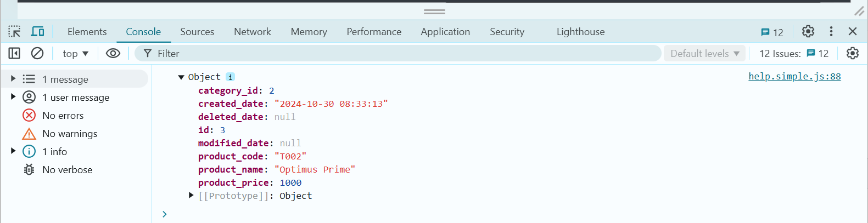Image resolution: width=868 pixels, height=223 pixels.
Task: Toggle the console sidebar panel
Action: [x=14, y=53]
